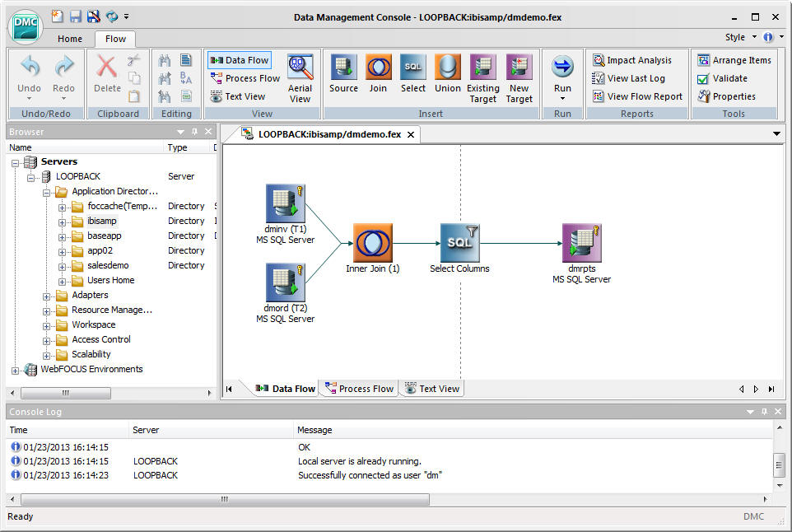
Task: Click the Redo ribbon button
Action: [63, 77]
